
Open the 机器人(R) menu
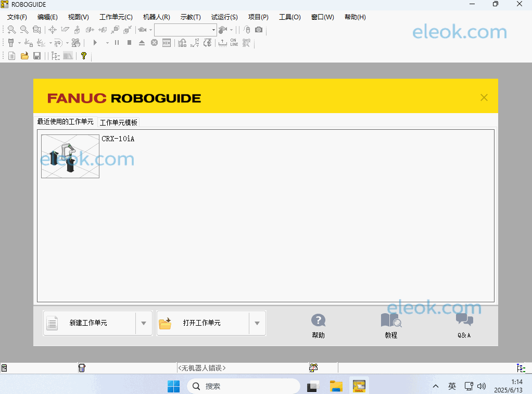tap(156, 17)
